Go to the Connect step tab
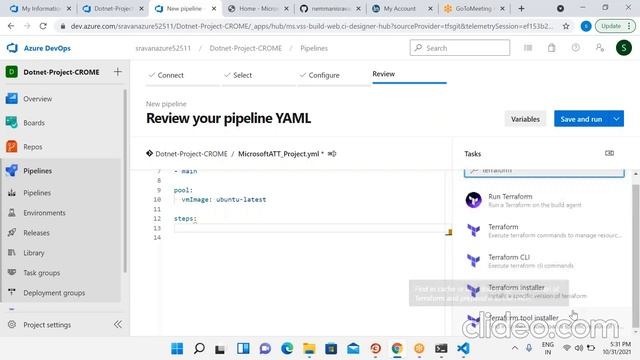This screenshot has height=360, width=640. (170, 75)
